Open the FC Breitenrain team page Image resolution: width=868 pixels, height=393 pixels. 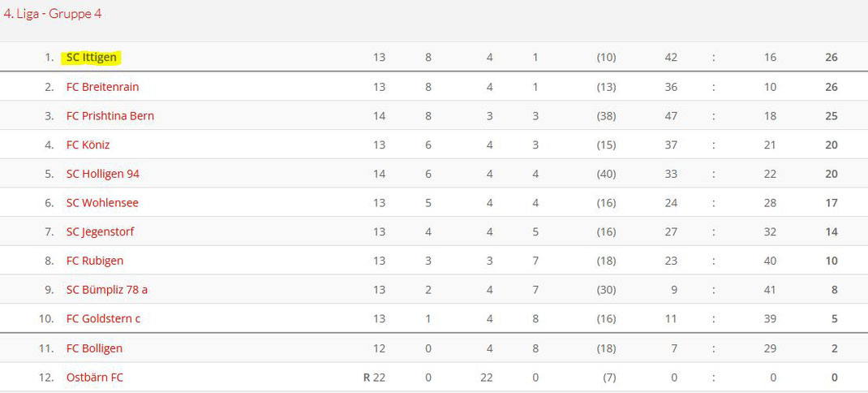102,87
